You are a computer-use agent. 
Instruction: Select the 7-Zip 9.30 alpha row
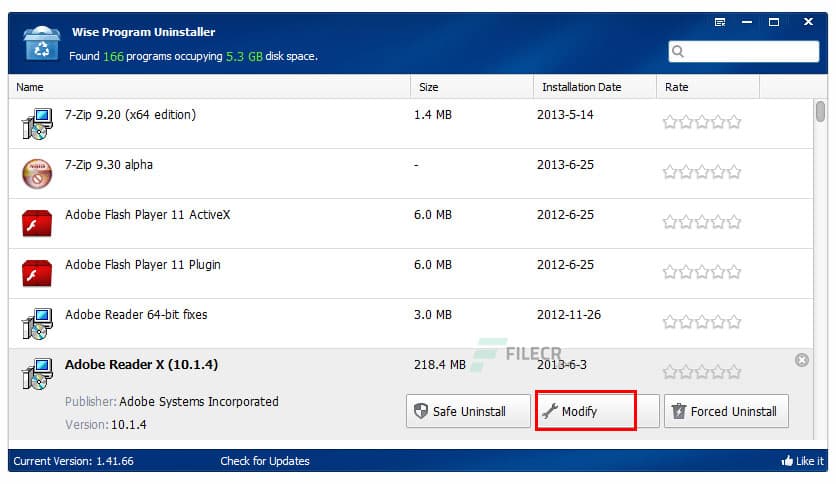(411, 174)
